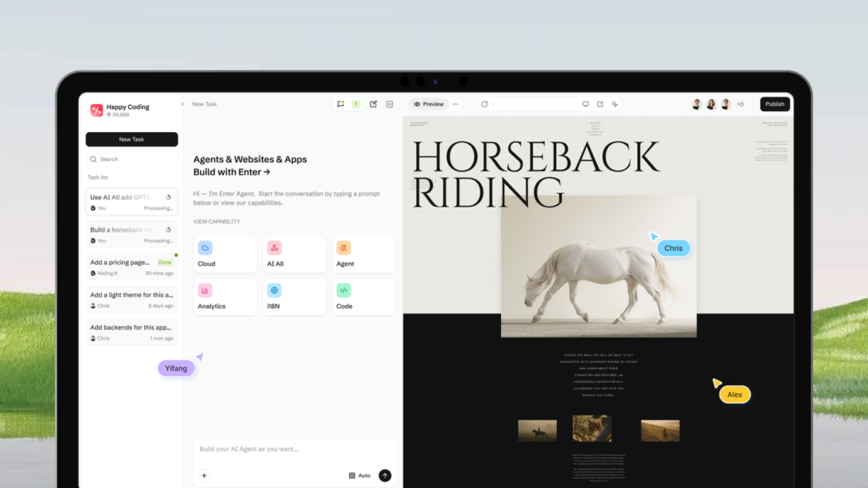
Task: Click the middle horse close-up thumbnail in preview
Action: tap(592, 428)
